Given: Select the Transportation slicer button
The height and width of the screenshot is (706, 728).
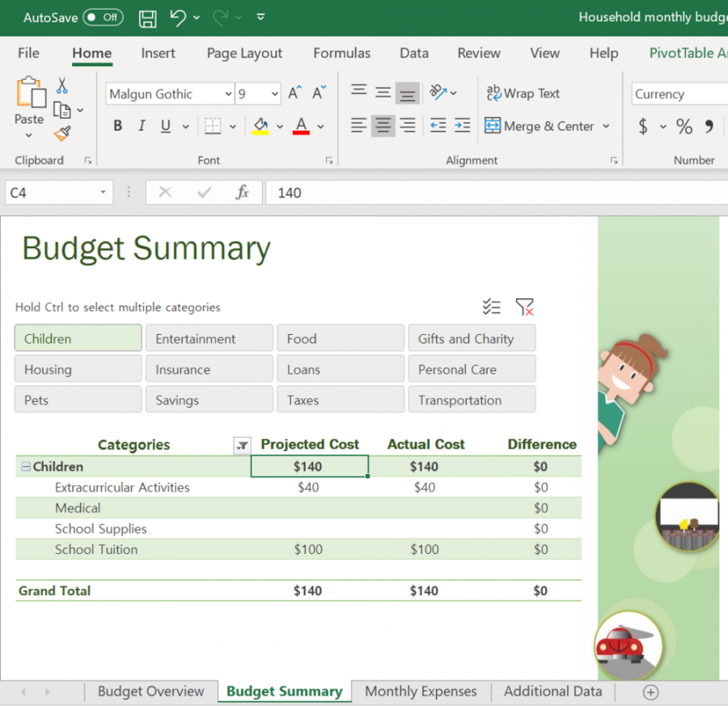Looking at the screenshot, I should click(x=471, y=400).
